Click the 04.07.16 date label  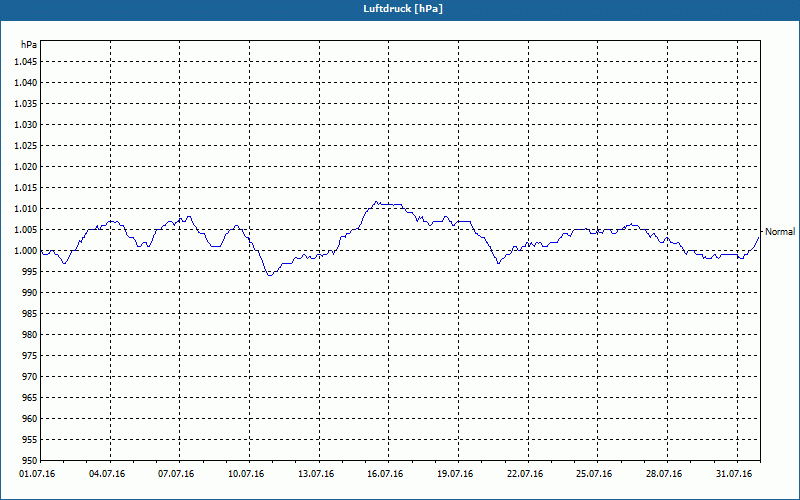107,474
